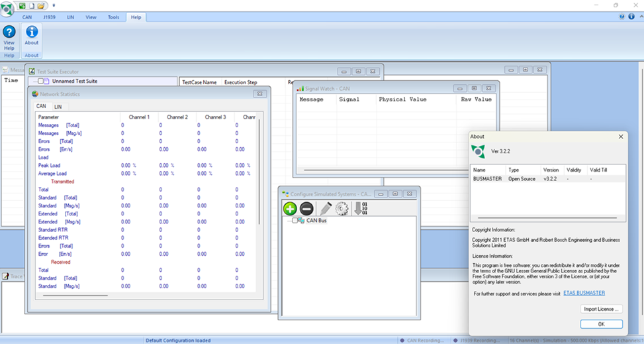Open the J1939 ribbon tab

coord(49,17)
